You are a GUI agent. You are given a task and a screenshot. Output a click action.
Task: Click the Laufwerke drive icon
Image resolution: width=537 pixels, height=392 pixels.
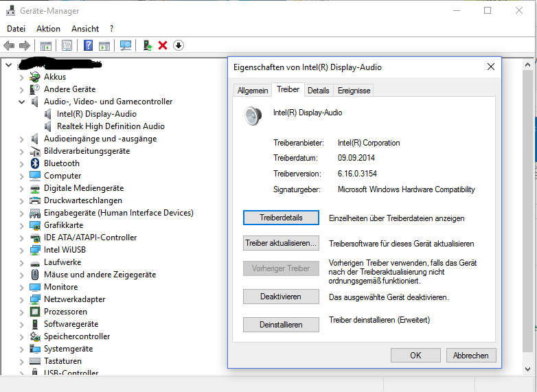(x=35, y=263)
